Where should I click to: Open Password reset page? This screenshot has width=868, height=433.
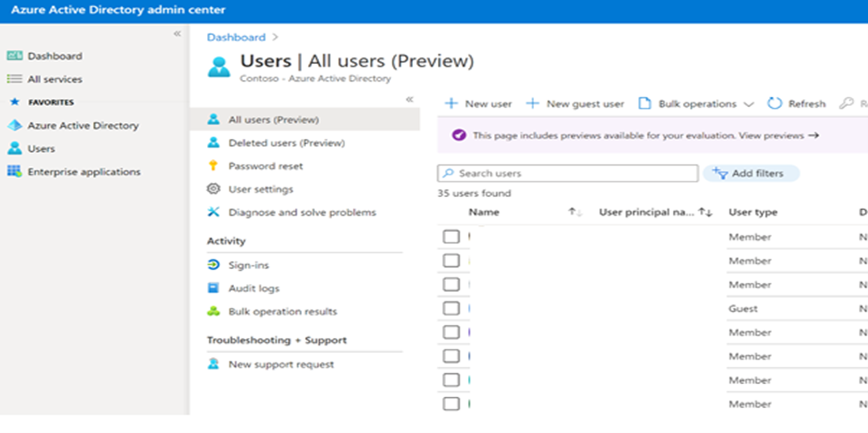[x=265, y=166]
